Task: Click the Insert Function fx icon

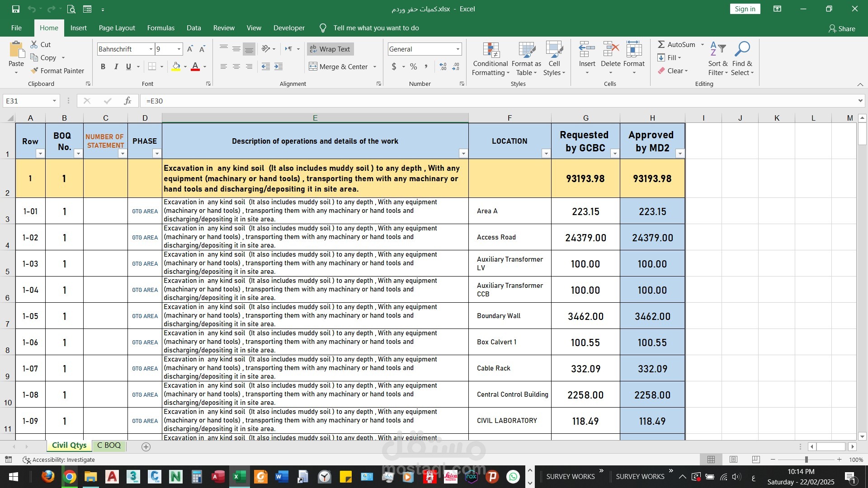Action: click(x=127, y=101)
